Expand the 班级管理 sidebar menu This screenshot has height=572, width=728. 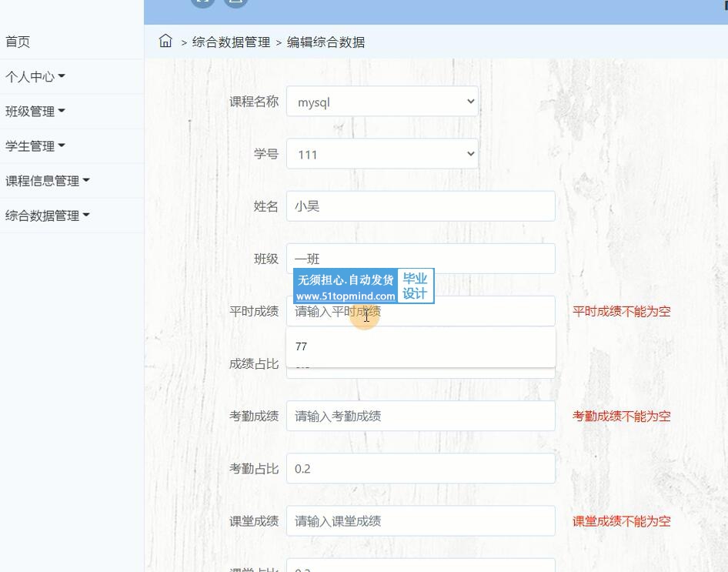click(35, 112)
